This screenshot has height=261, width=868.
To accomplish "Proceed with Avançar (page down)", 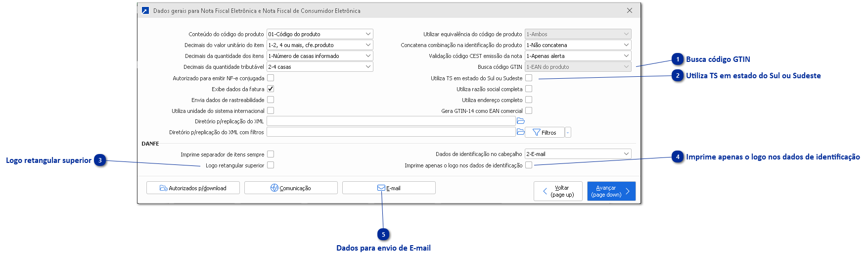I will click(x=611, y=191).
